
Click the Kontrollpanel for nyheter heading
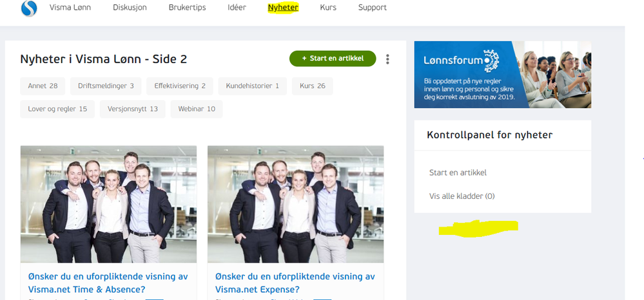pyautogui.click(x=490, y=135)
